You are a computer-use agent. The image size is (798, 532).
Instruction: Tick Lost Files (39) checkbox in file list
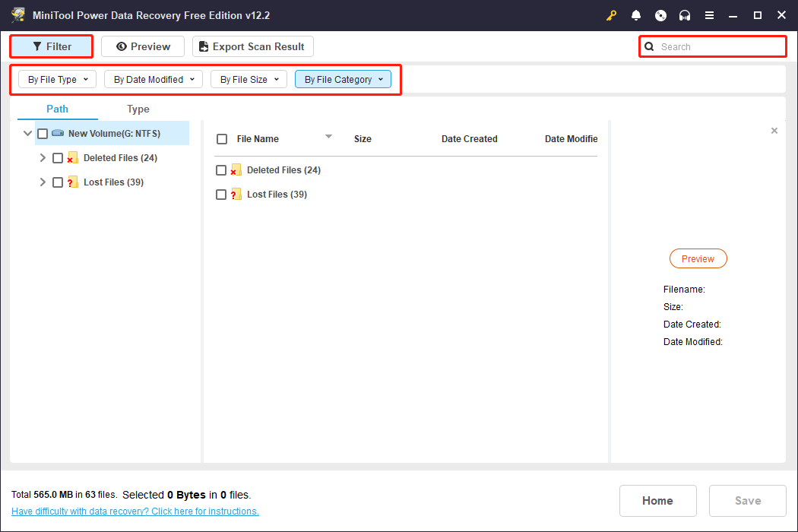point(221,195)
